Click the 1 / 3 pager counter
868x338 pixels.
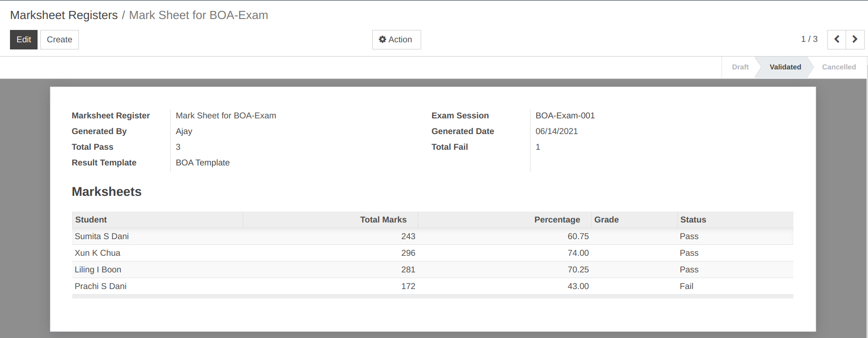point(809,39)
